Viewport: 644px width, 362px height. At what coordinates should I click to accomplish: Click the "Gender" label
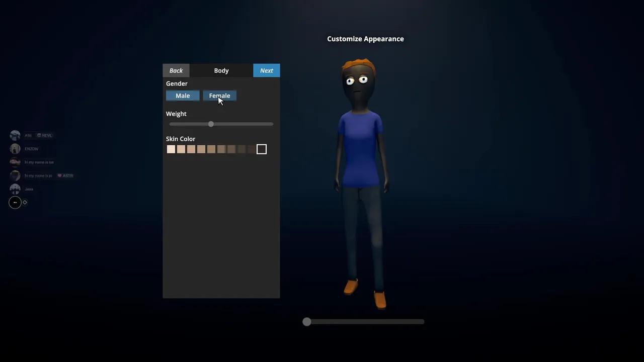pos(177,83)
